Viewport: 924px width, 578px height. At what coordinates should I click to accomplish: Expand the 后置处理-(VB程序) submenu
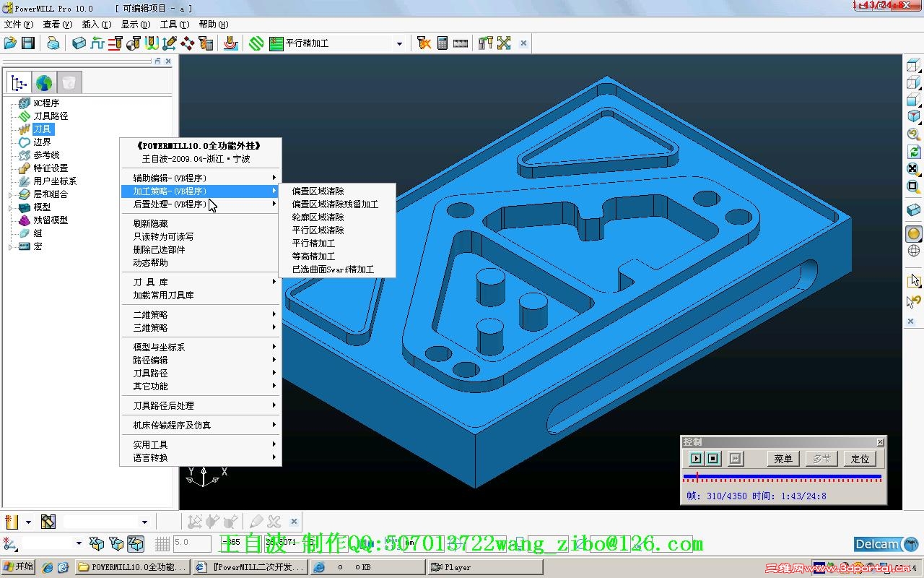pos(201,204)
